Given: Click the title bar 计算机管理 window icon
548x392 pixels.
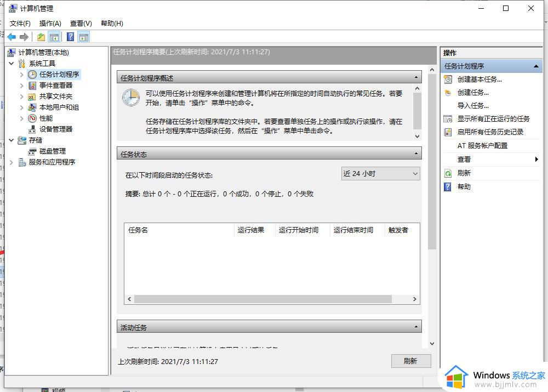Looking at the screenshot, I should (13, 8).
